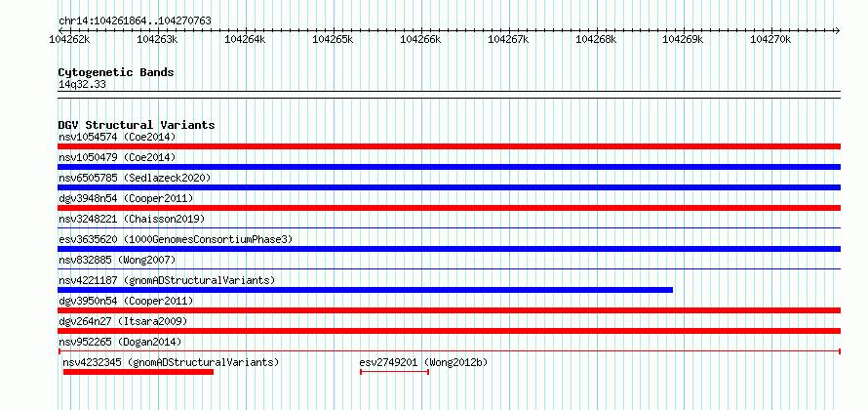Viewport: 868px width, 410px height.
Task: Click the dgv264n27 (Itsara2009) label
Action: pyautogui.click(x=122, y=321)
